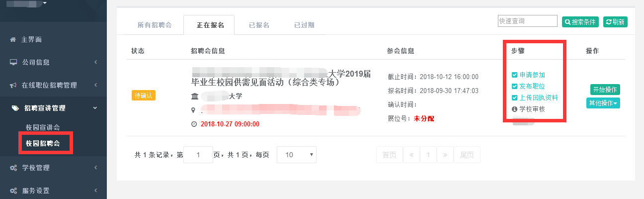Click the clock icon beside the event date

[194, 124]
